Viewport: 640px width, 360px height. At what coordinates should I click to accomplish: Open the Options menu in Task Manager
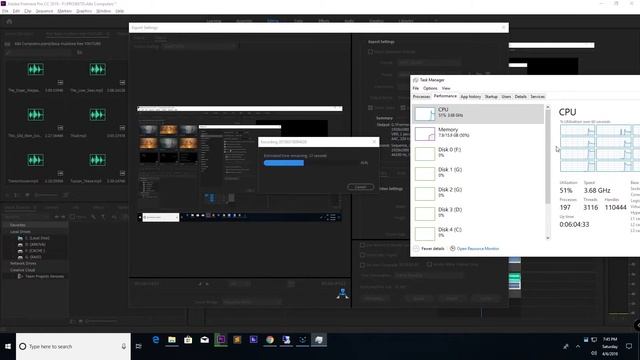430,88
